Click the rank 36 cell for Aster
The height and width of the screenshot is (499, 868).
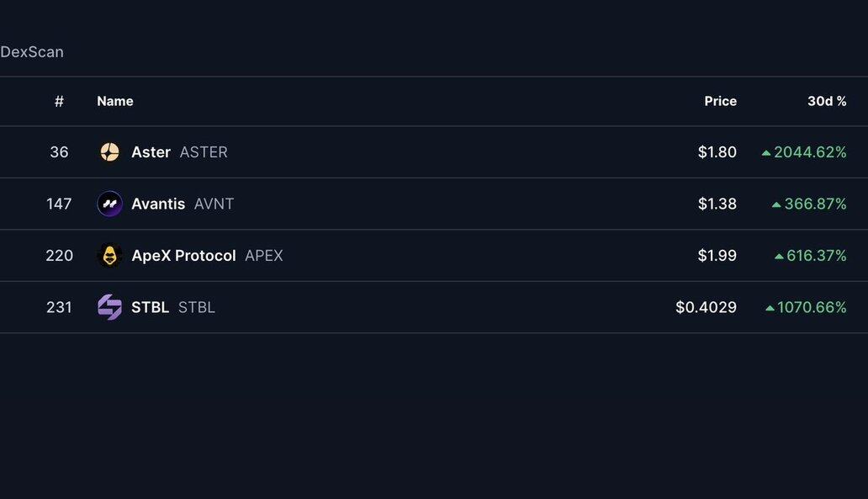point(59,151)
